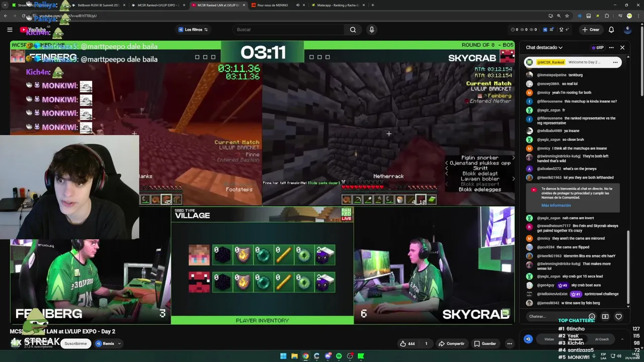Screen dimensions: 644x362
Task: Switch to MCSR Ranked×LVLUP EXPO tab
Action: tap(158, 5)
